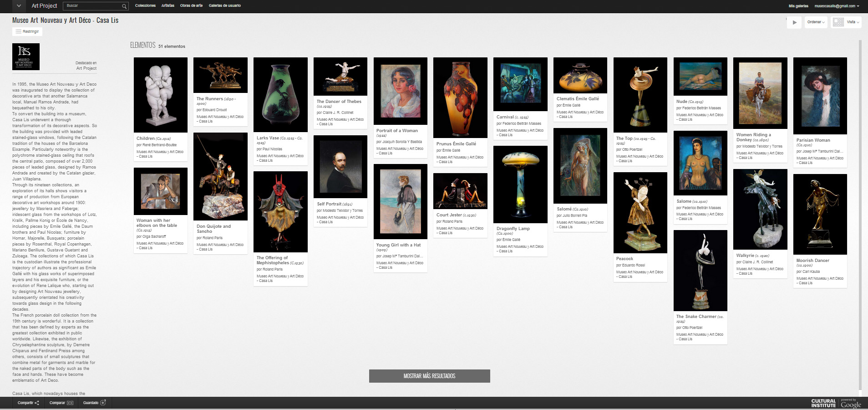
Task: Open Galerías de usuario menu item
Action: pyautogui.click(x=224, y=6)
